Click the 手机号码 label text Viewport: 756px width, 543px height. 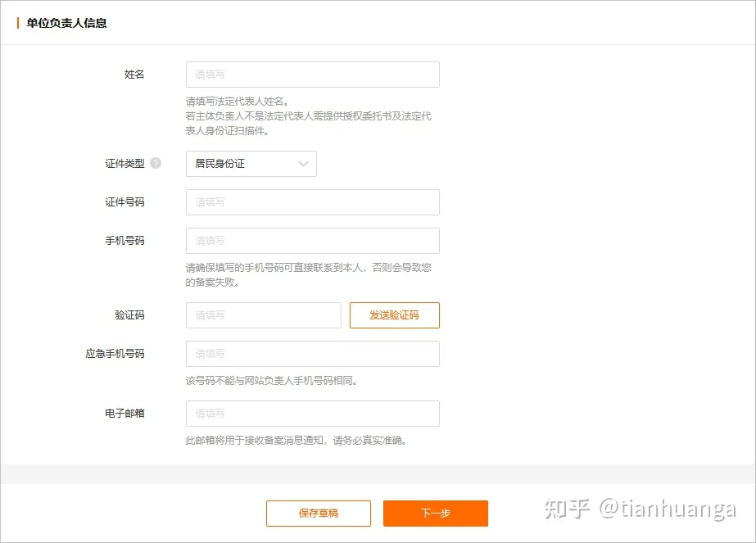coord(124,241)
